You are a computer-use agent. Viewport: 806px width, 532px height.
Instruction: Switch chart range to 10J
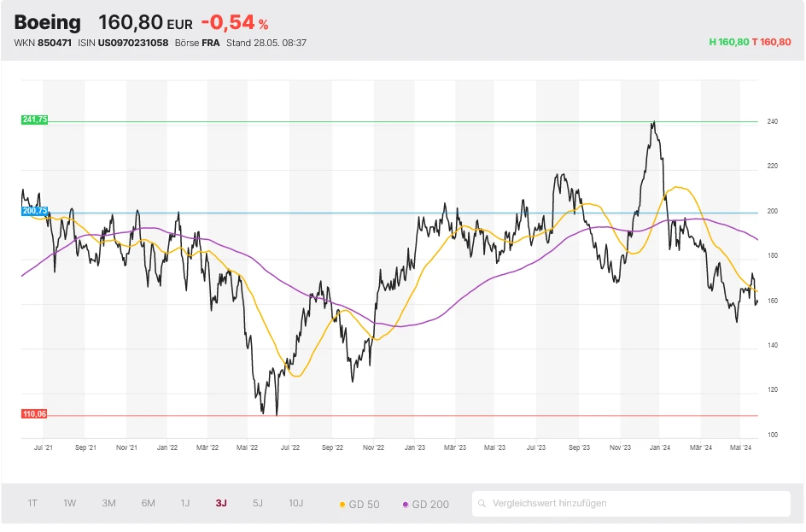[295, 503]
